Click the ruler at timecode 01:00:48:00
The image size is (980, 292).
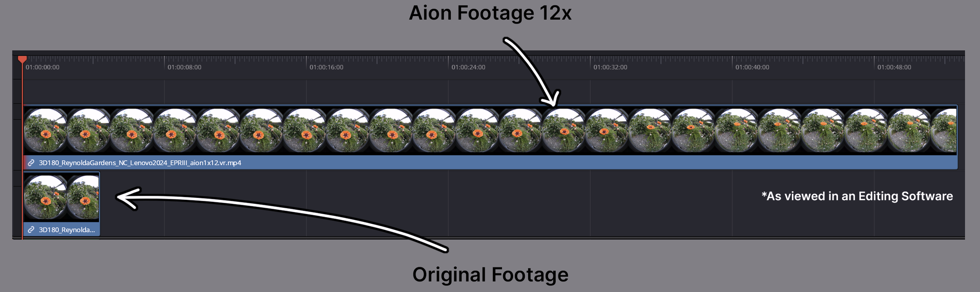click(894, 67)
